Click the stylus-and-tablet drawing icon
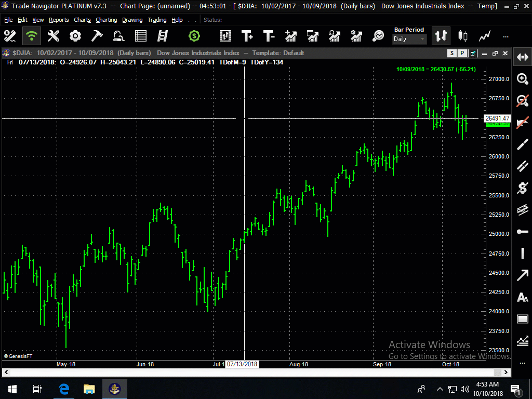Screen dimensions: 532x399 tap(119, 36)
